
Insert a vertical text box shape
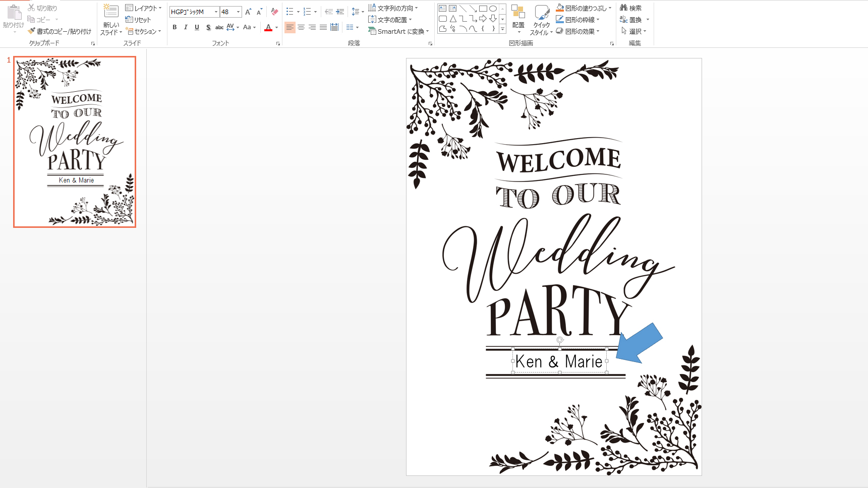point(452,9)
